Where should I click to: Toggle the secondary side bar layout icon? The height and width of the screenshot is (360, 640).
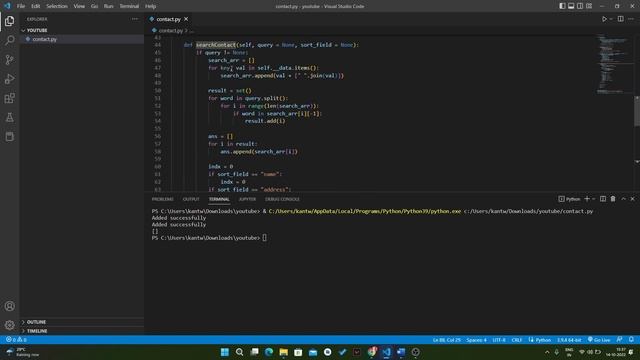tap(580, 6)
